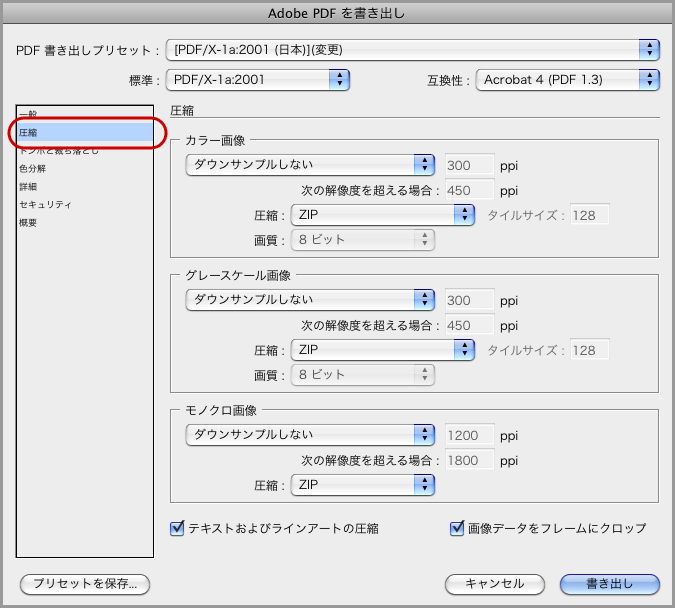675x608 pixels.
Task: Open カラー画像 画質 8 ビット dropdown
Action: point(363,239)
